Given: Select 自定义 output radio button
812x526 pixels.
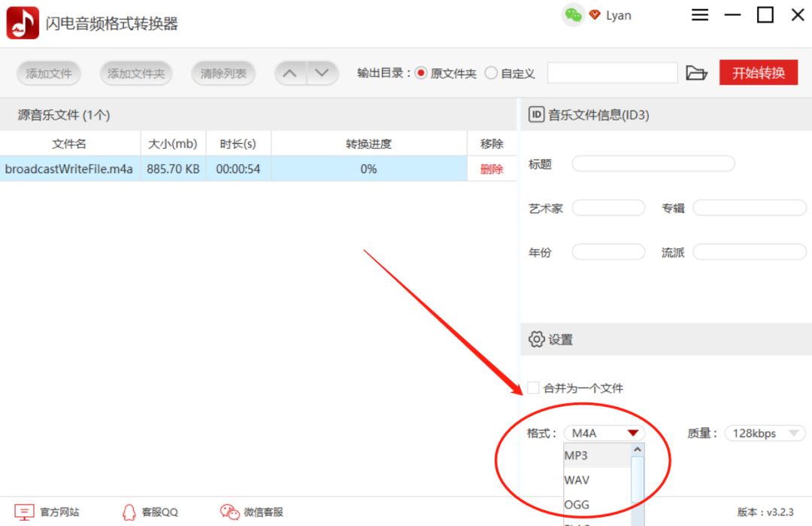Looking at the screenshot, I should pos(491,73).
